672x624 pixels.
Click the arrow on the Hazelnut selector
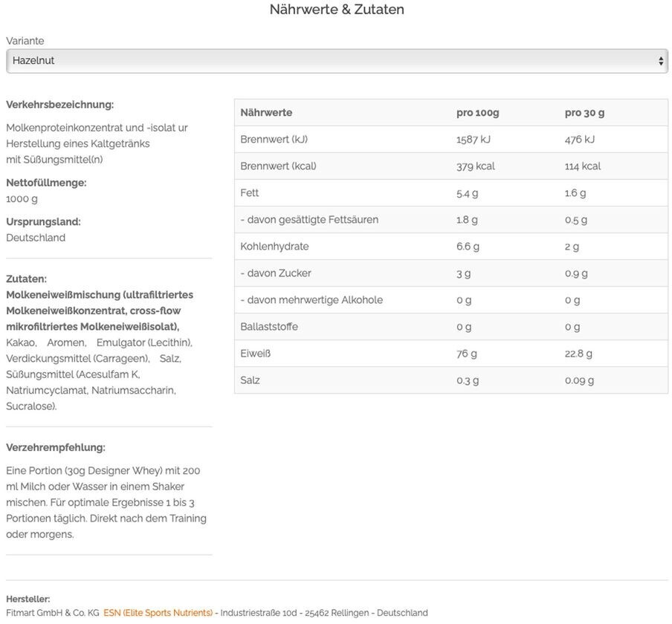click(x=661, y=62)
